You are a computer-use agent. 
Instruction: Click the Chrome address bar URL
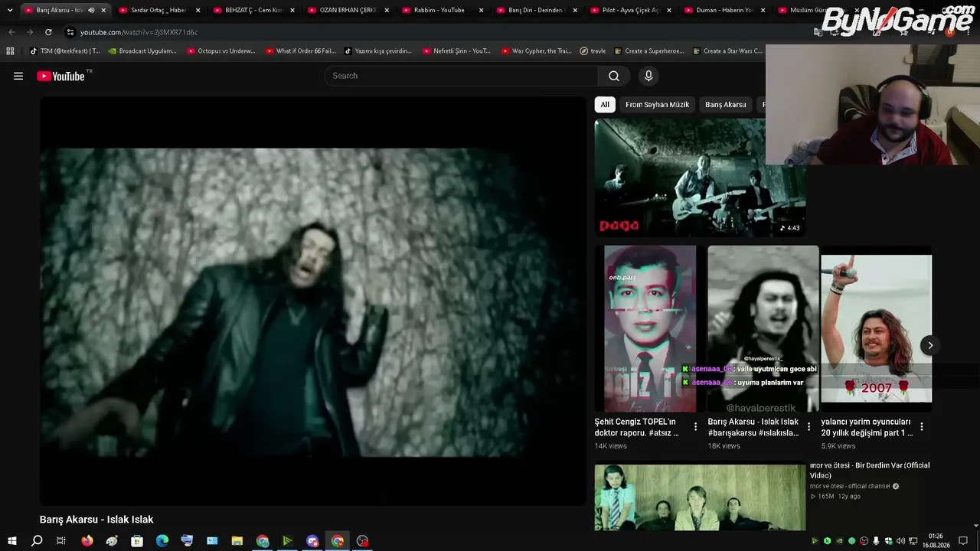pos(139,32)
